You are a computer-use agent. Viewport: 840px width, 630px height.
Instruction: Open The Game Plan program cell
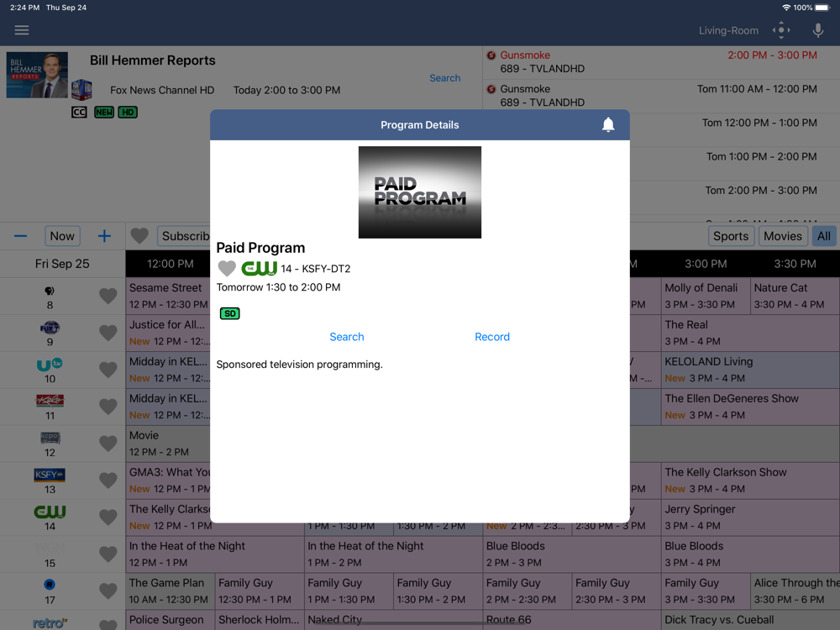[170, 591]
